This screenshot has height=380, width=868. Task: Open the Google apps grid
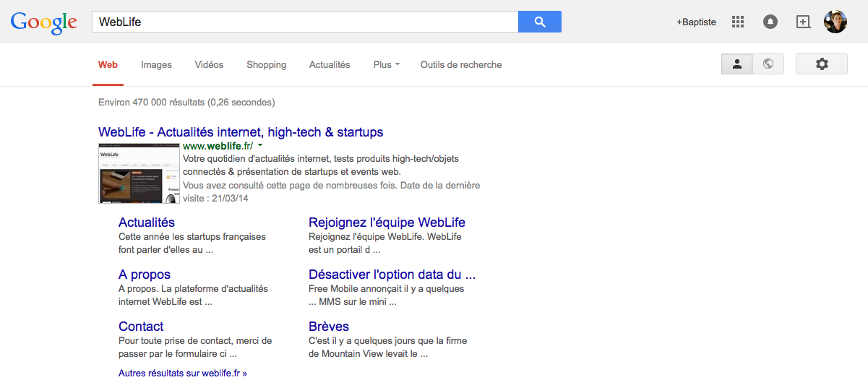[x=738, y=22]
